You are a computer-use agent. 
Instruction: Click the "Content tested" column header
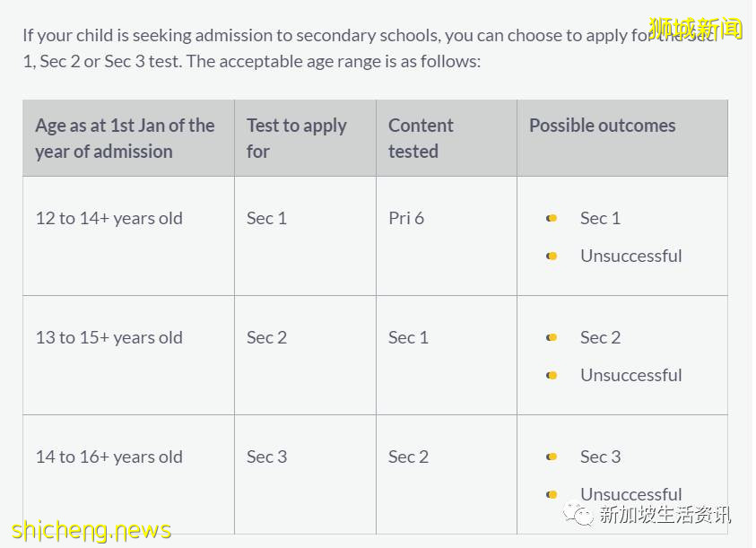pos(421,138)
